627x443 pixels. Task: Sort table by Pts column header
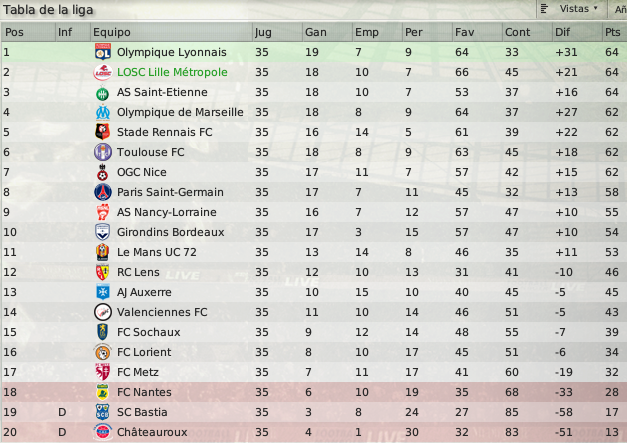[x=614, y=32]
